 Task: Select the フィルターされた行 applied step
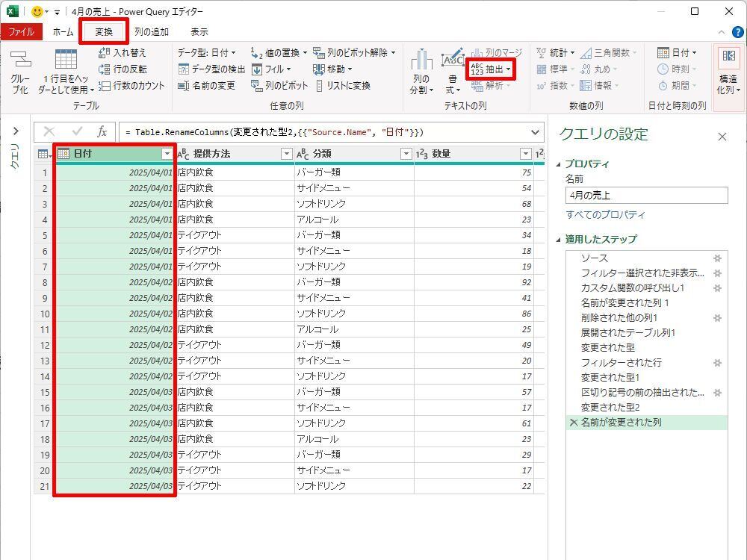point(621,363)
